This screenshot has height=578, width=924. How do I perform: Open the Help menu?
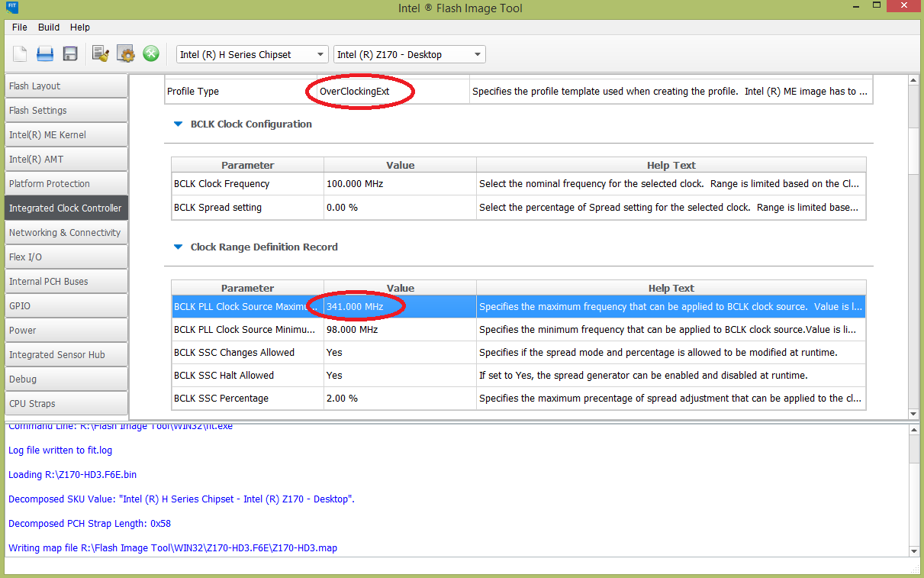(x=80, y=27)
